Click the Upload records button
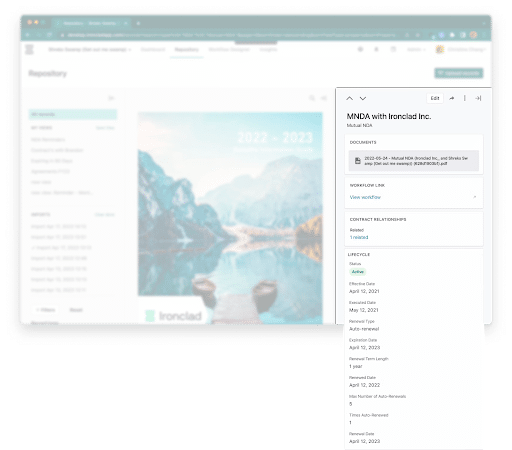This screenshot has width=512, height=450. [459, 73]
